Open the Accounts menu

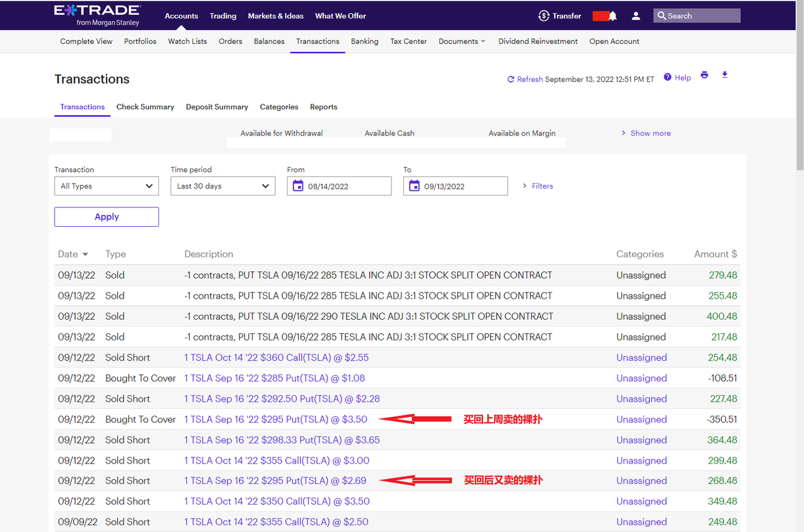(x=182, y=16)
